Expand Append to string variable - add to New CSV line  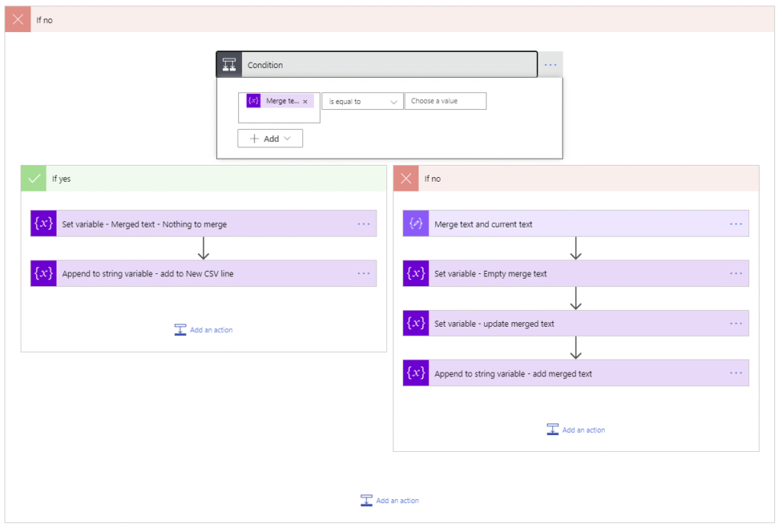tap(203, 273)
